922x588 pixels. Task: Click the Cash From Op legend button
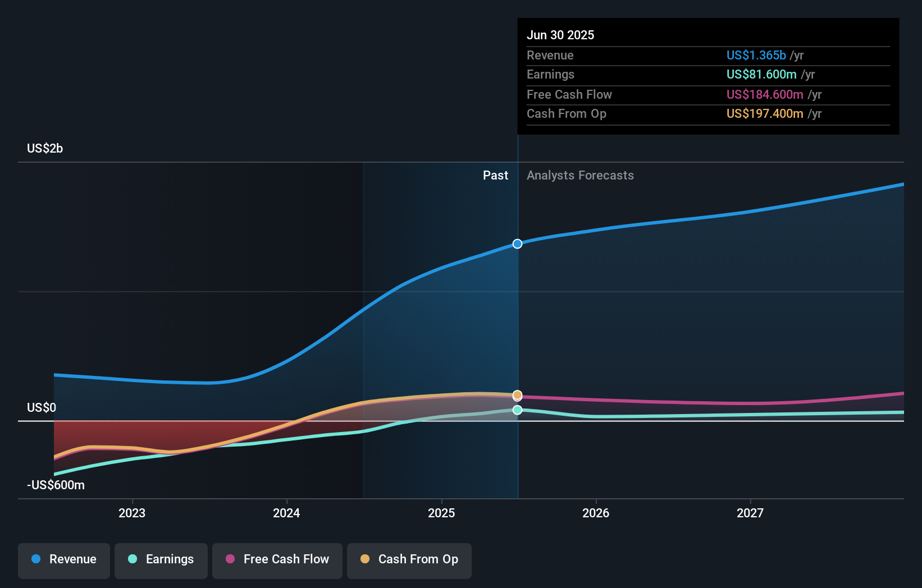point(409,560)
